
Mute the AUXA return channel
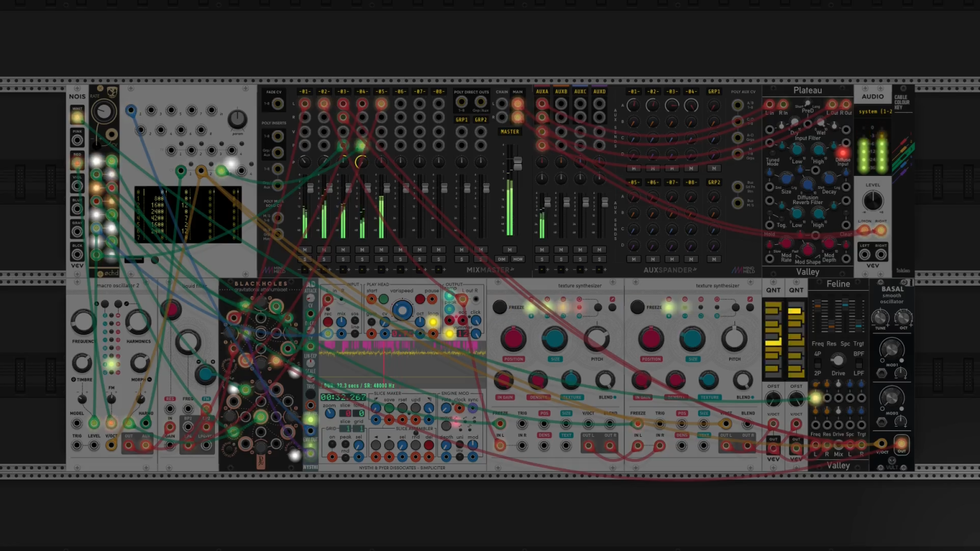point(542,249)
